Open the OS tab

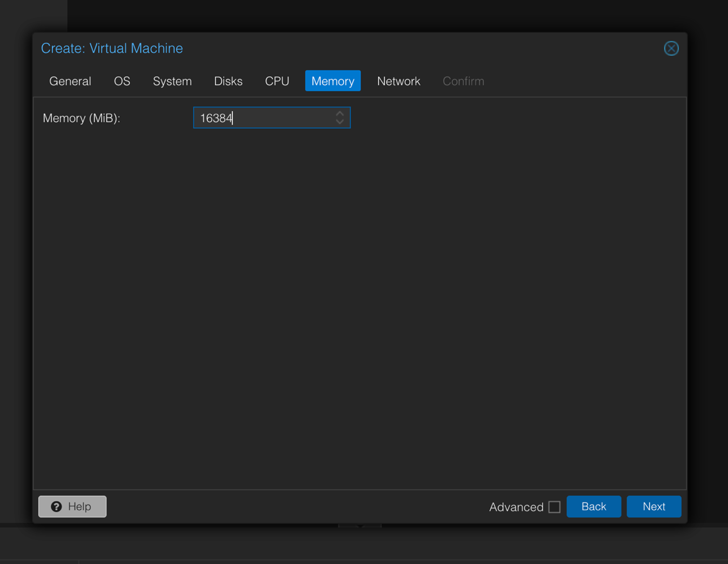click(122, 81)
